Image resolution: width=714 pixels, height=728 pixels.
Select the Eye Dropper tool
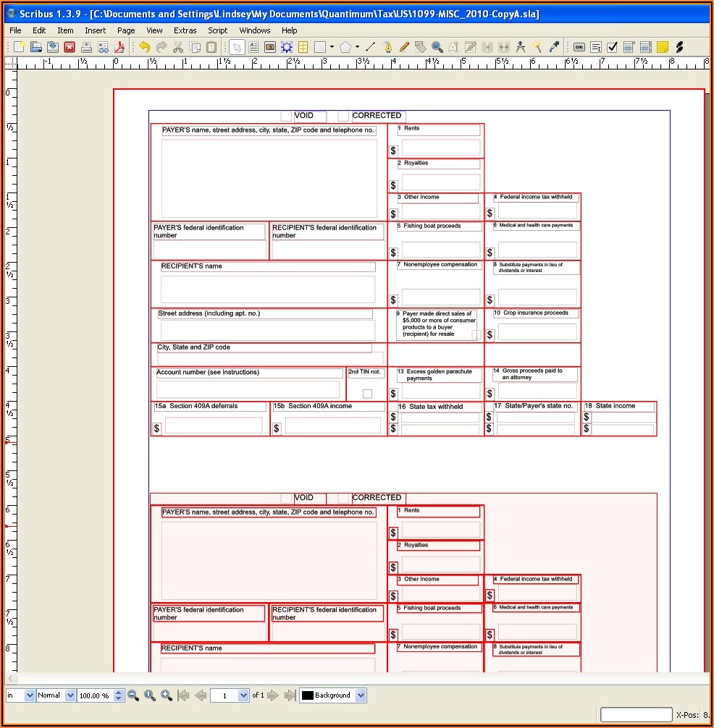[x=554, y=47]
